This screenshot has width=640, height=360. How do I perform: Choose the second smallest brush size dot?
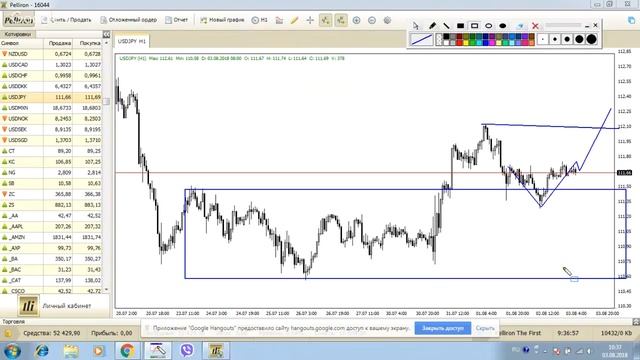point(555,40)
